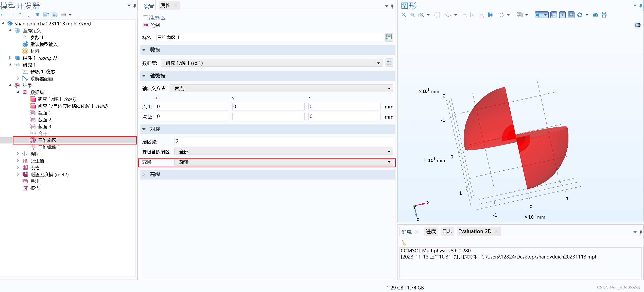This screenshot has width=644, height=292.
Task: Expand the 组件 1 (comp1) node
Action: [x=10, y=58]
